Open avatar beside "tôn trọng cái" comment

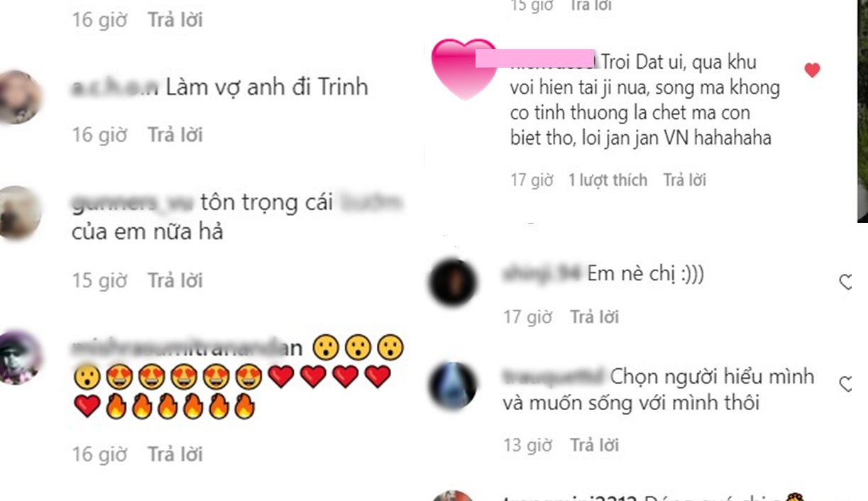pos(18,212)
